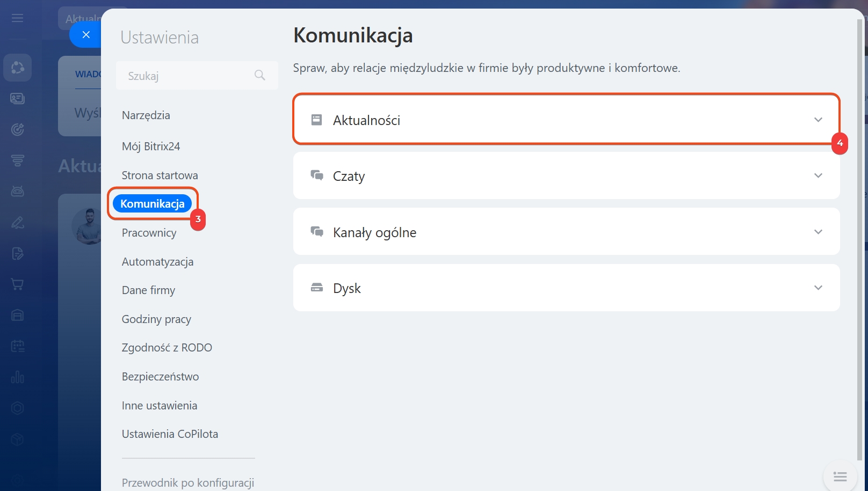The height and width of the screenshot is (491, 868).
Task: Select the Komunikacja menu item
Action: 153,204
